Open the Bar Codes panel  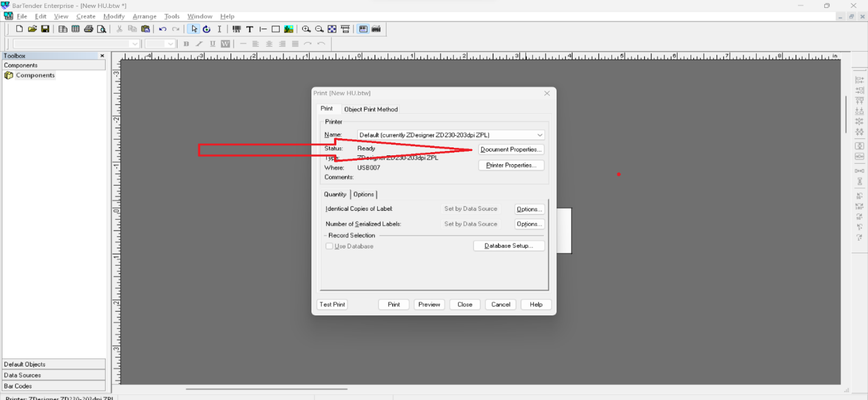54,386
